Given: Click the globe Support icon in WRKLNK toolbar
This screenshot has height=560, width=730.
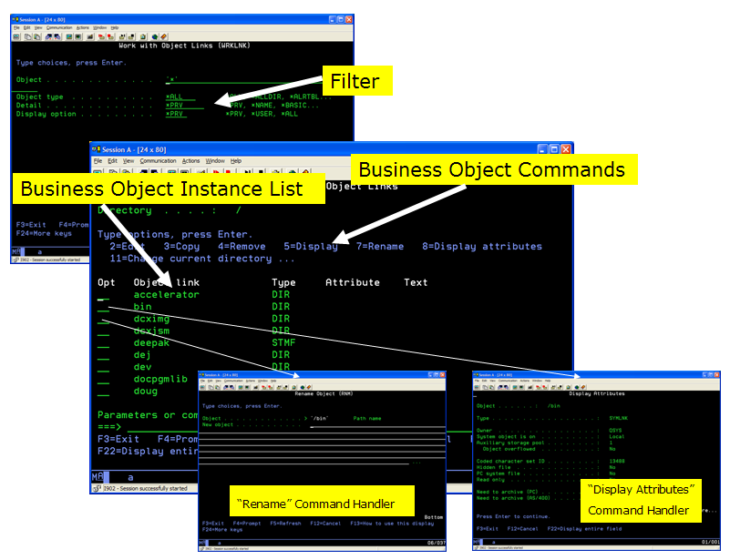Looking at the screenshot, I should (155, 36).
